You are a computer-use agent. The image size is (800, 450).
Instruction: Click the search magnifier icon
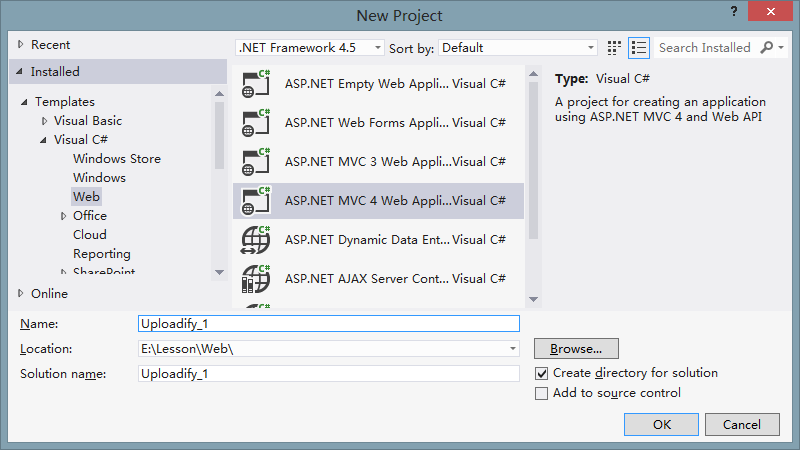click(766, 48)
